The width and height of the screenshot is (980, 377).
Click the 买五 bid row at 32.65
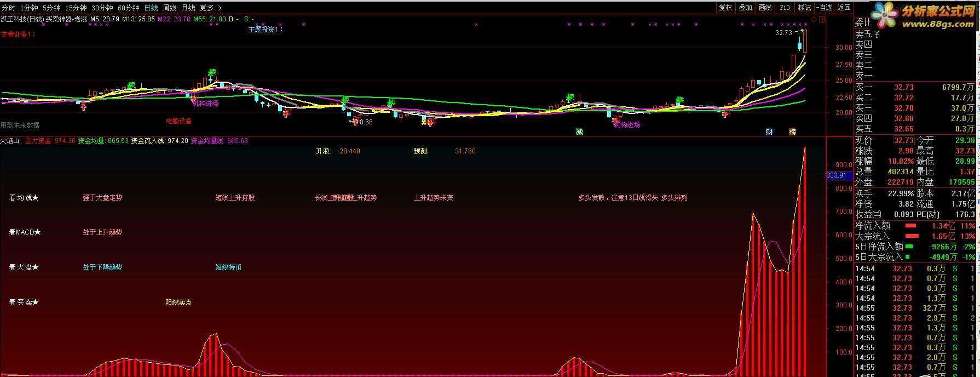pos(916,129)
